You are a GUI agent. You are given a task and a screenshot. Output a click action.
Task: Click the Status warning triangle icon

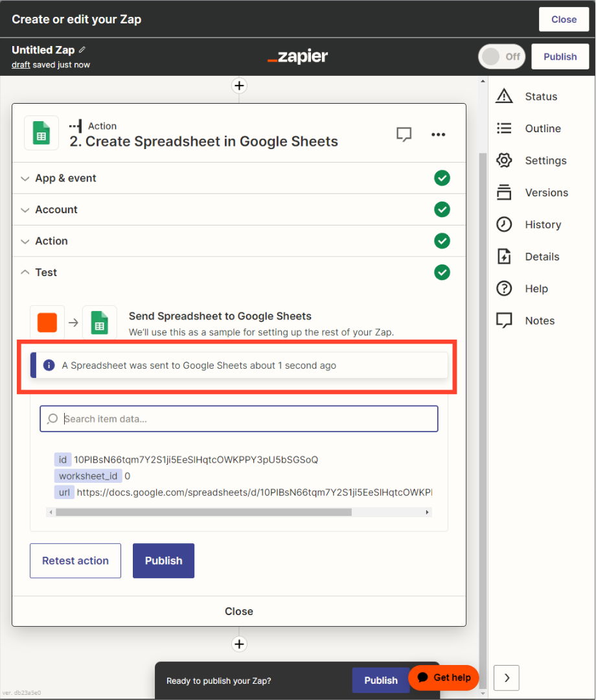(x=504, y=97)
